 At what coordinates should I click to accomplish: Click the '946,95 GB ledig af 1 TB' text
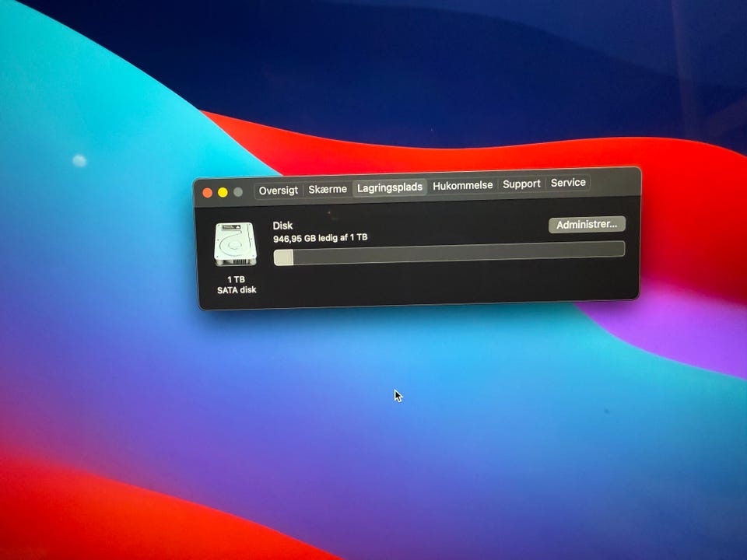(320, 238)
